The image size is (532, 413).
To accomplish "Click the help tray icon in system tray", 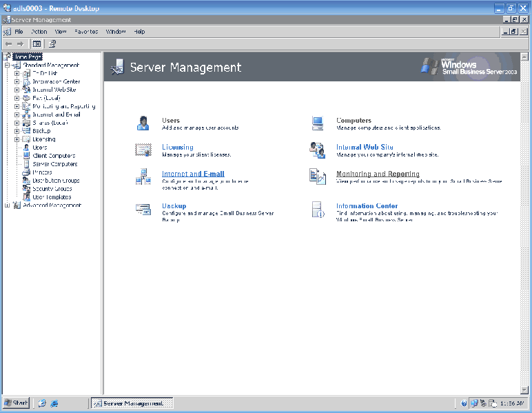I will coord(464,403).
